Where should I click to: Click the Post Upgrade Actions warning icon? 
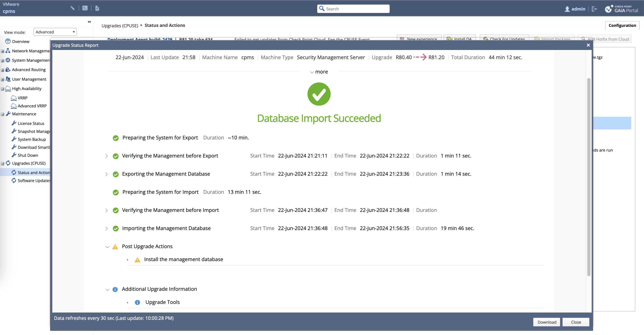coord(115,247)
